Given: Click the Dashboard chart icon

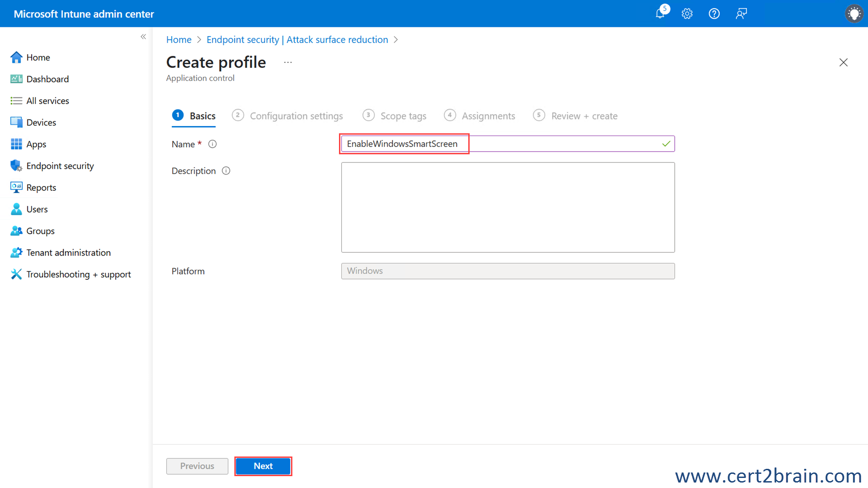Looking at the screenshot, I should (x=16, y=79).
